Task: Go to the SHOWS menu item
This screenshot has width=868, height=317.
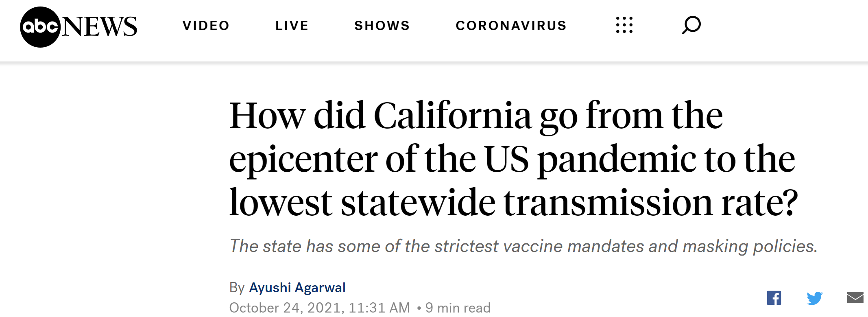Action: tap(382, 25)
